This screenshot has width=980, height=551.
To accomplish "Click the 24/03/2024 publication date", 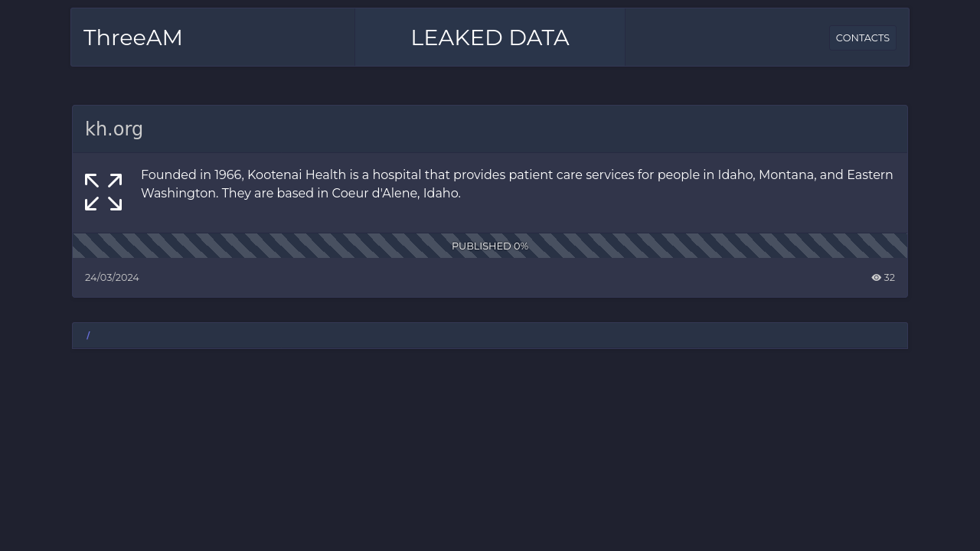I will coord(112,278).
